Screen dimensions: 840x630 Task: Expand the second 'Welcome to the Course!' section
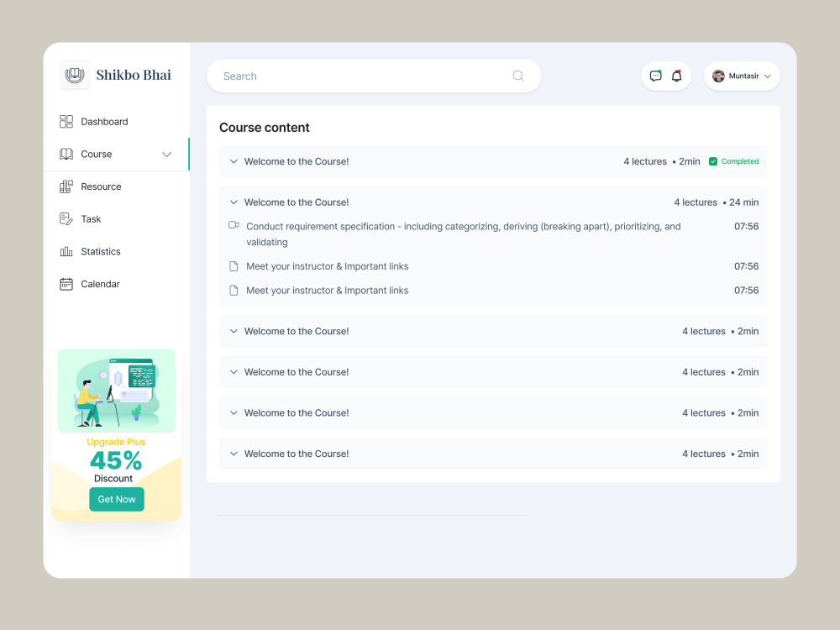pos(234,202)
